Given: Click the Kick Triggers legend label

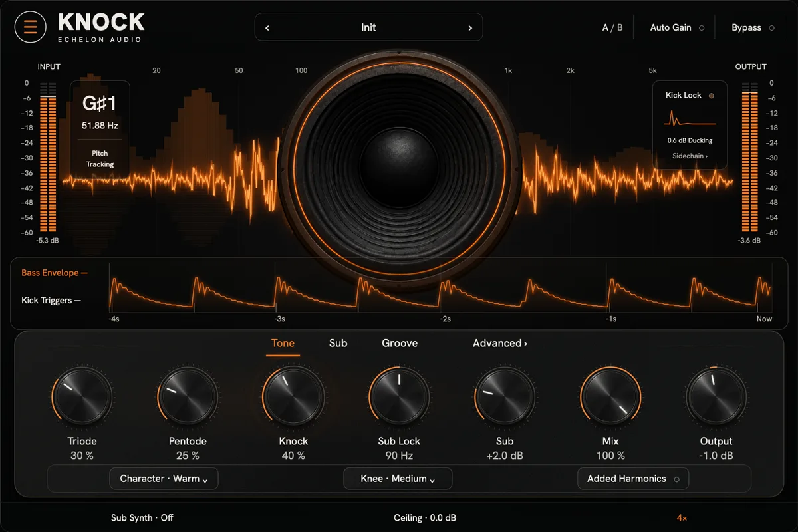Looking at the screenshot, I should coord(51,301).
